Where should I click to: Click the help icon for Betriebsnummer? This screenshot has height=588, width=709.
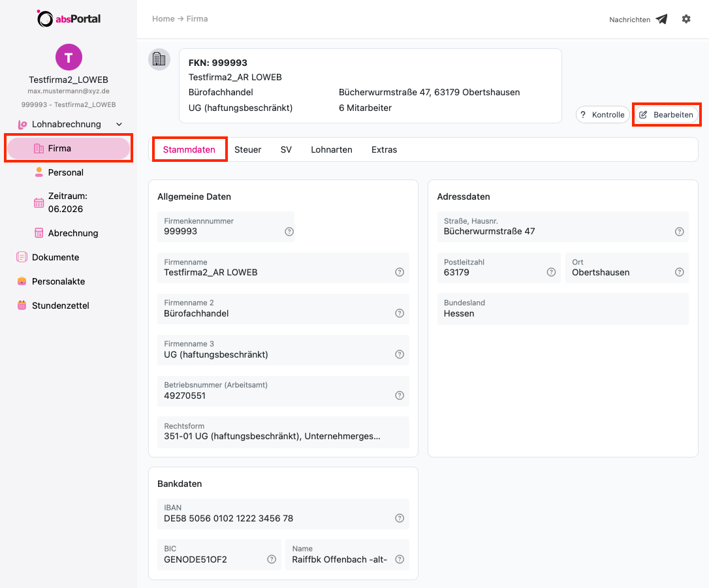pyautogui.click(x=400, y=395)
